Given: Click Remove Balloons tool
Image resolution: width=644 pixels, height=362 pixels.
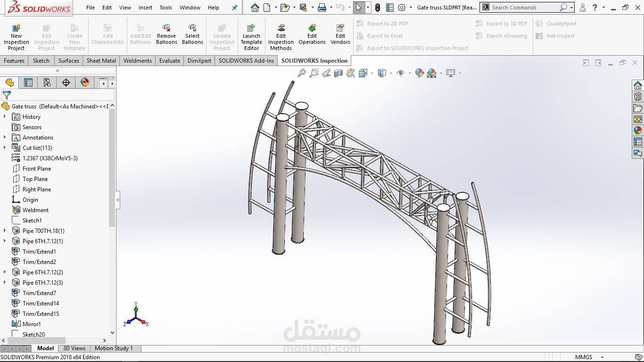Looking at the screenshot, I should [166, 34].
